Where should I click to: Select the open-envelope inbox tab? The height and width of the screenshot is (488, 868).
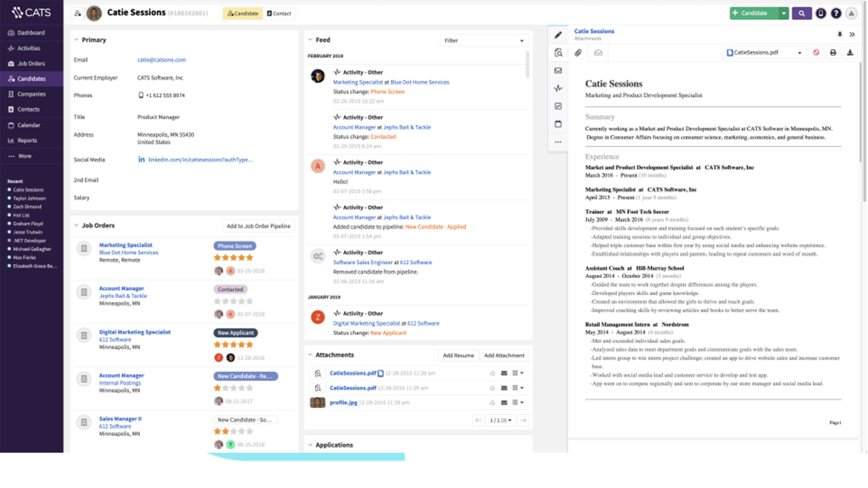point(598,53)
